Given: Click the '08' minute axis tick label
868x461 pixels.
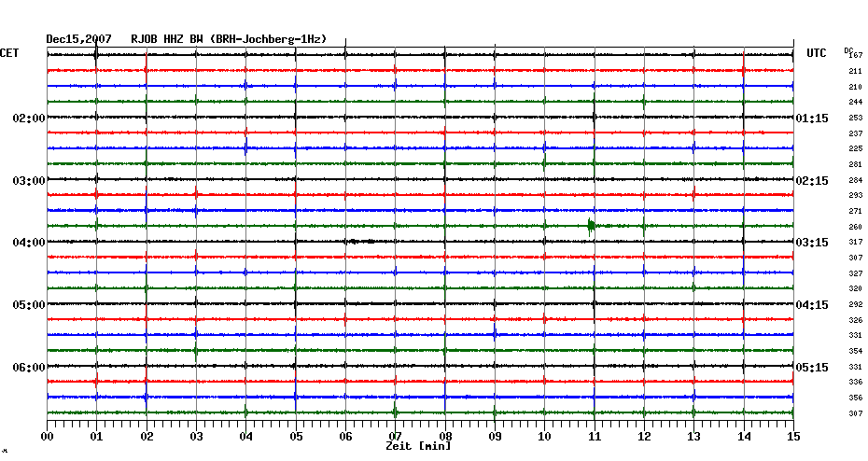Looking at the screenshot, I should tap(445, 437).
